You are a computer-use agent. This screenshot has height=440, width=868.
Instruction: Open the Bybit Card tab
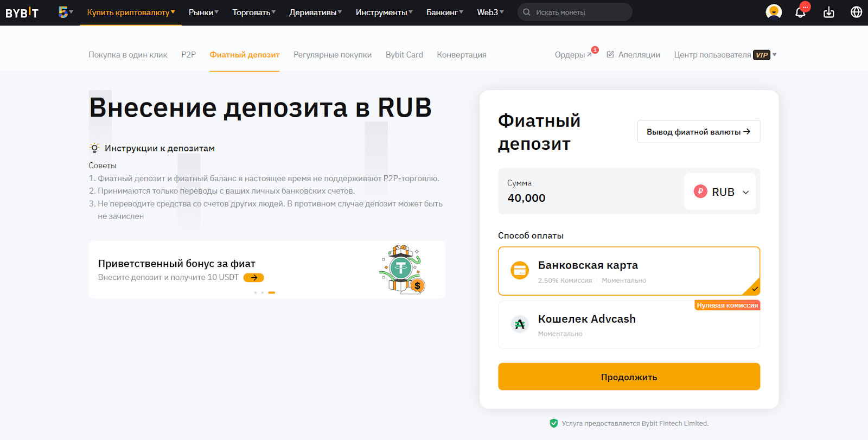click(x=404, y=55)
